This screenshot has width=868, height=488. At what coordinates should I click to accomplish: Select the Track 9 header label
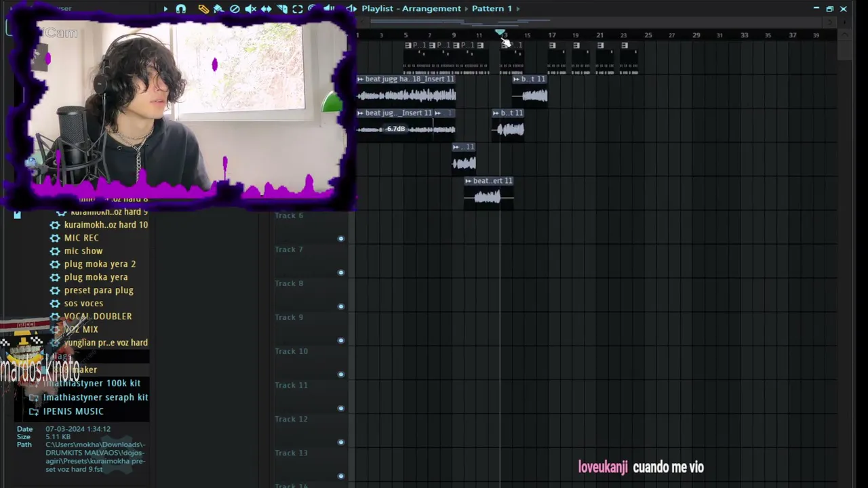289,317
